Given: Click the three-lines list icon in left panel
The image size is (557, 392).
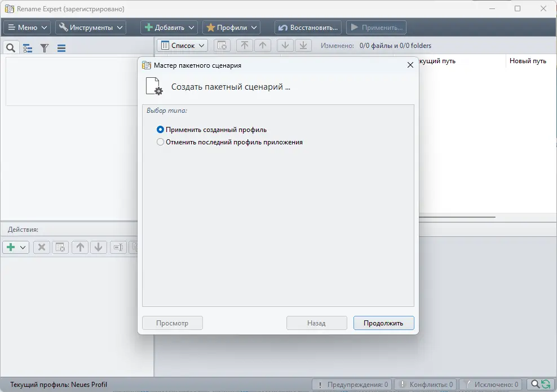Looking at the screenshot, I should coord(61,48).
